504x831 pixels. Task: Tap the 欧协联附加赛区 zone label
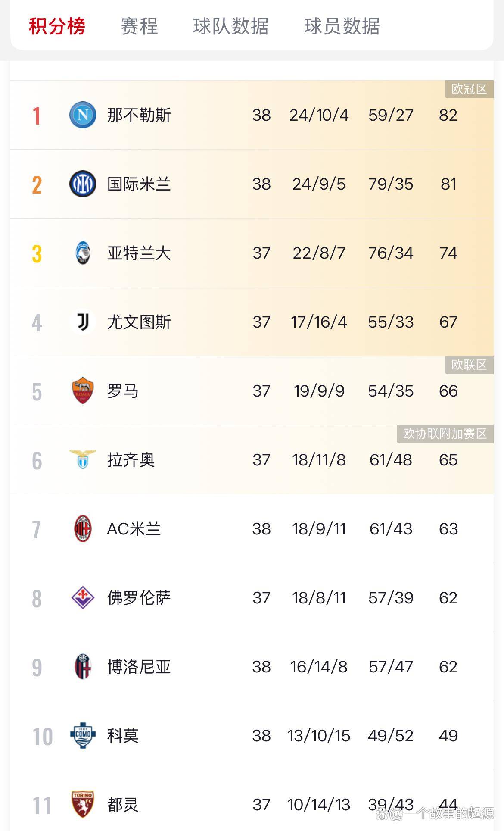[x=445, y=434]
